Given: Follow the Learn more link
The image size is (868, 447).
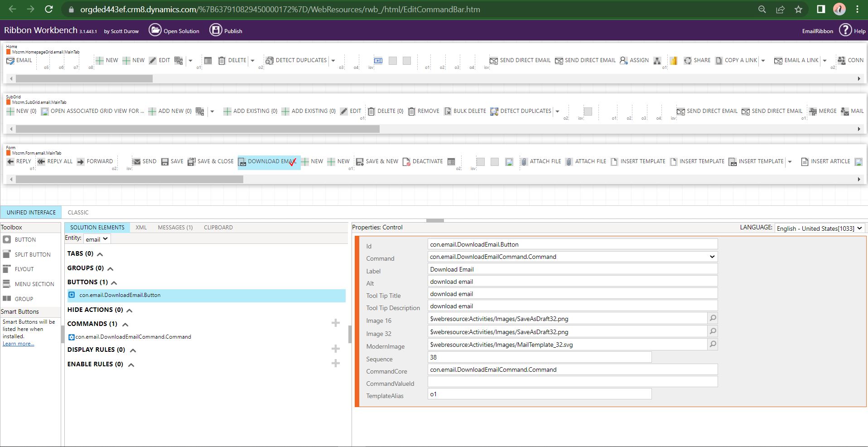Looking at the screenshot, I should pos(18,344).
